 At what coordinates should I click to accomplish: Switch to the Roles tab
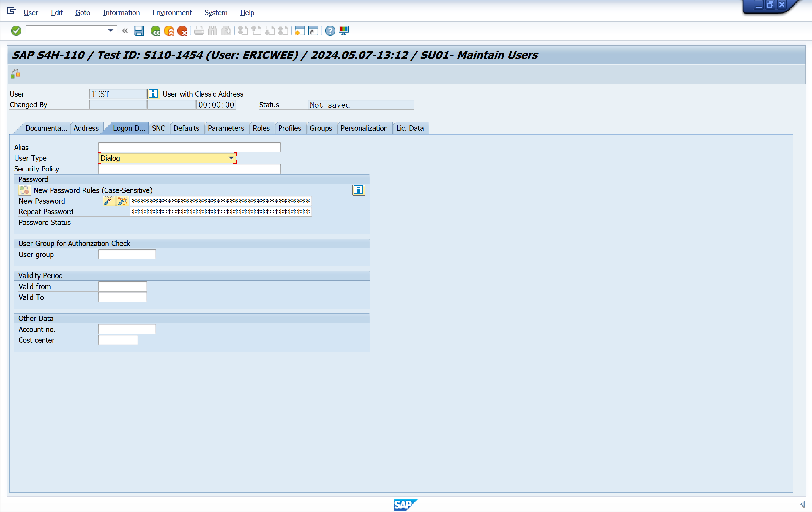261,128
